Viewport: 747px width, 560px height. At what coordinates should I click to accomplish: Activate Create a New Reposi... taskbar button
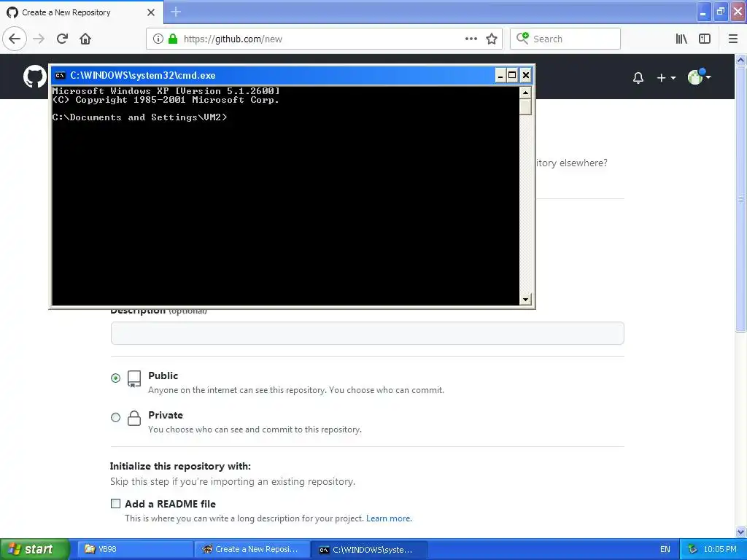tap(252, 549)
